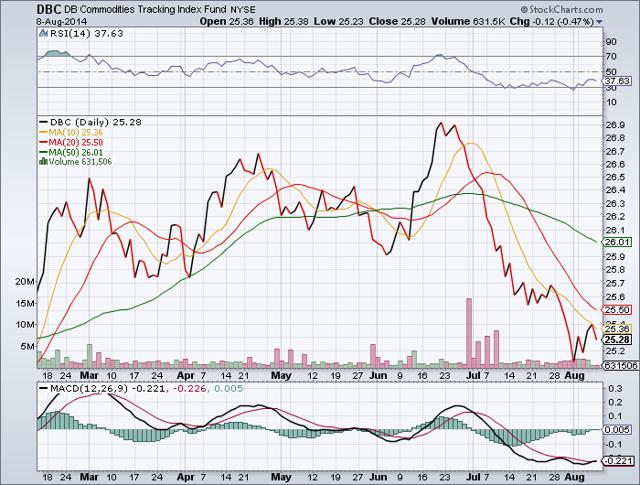Click the RSI(14) 37.63 legend label
The width and height of the screenshot is (640, 485).
(x=87, y=33)
